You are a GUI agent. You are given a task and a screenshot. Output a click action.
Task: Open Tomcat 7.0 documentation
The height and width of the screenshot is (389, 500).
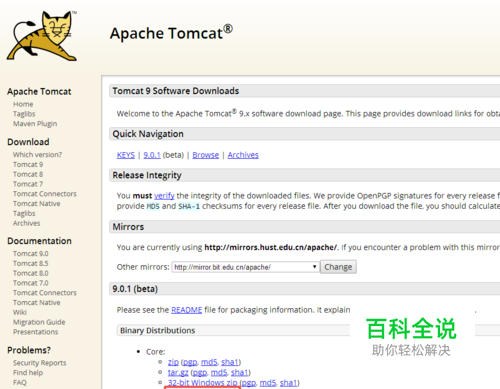pyautogui.click(x=31, y=283)
